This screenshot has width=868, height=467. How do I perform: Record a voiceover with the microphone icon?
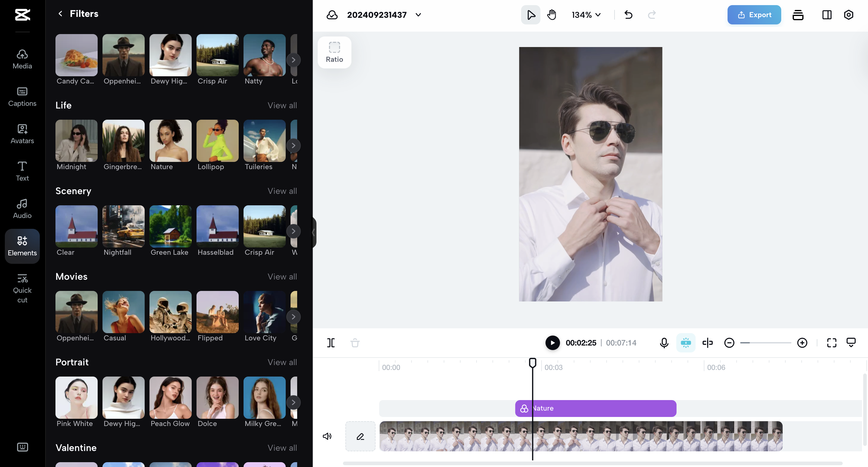click(x=663, y=342)
